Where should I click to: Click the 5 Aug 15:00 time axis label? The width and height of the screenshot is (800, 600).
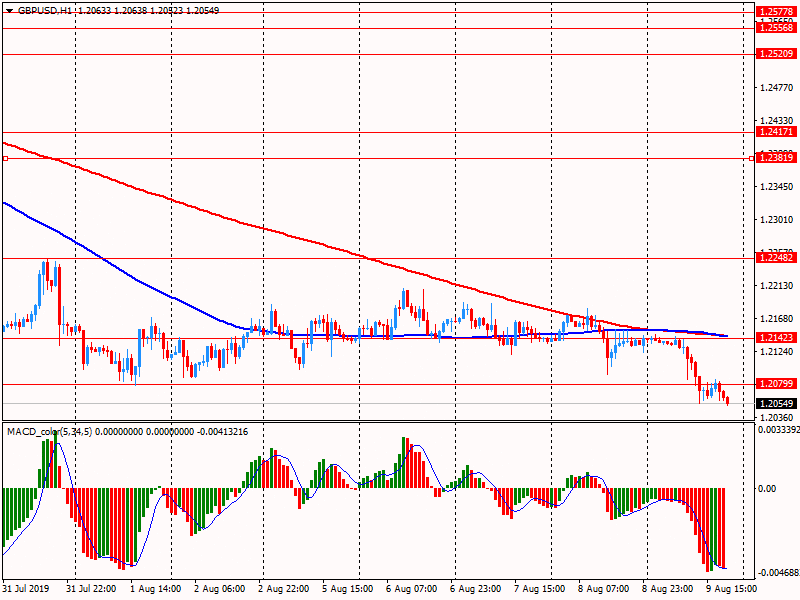click(x=347, y=589)
